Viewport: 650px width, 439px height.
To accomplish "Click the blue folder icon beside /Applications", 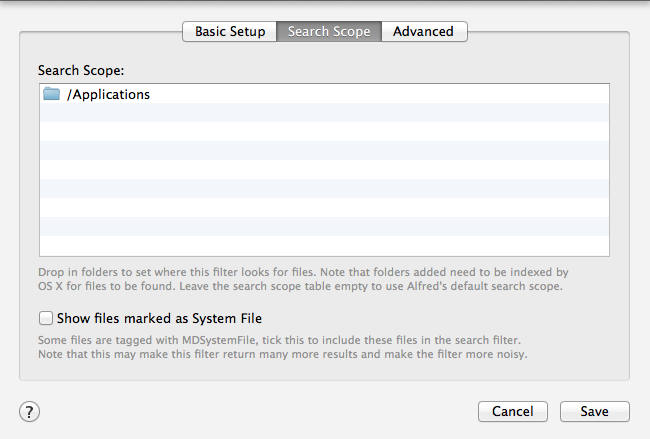I will point(51,94).
